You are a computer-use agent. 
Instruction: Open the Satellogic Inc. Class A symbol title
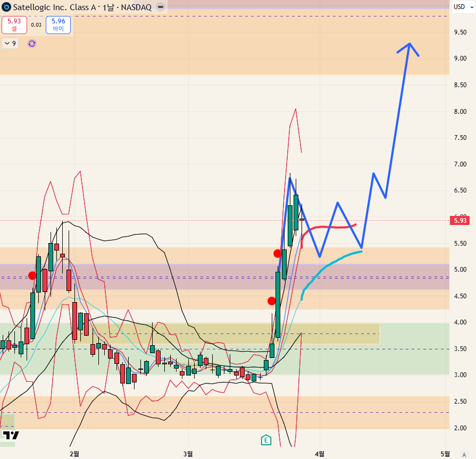[x=54, y=7]
